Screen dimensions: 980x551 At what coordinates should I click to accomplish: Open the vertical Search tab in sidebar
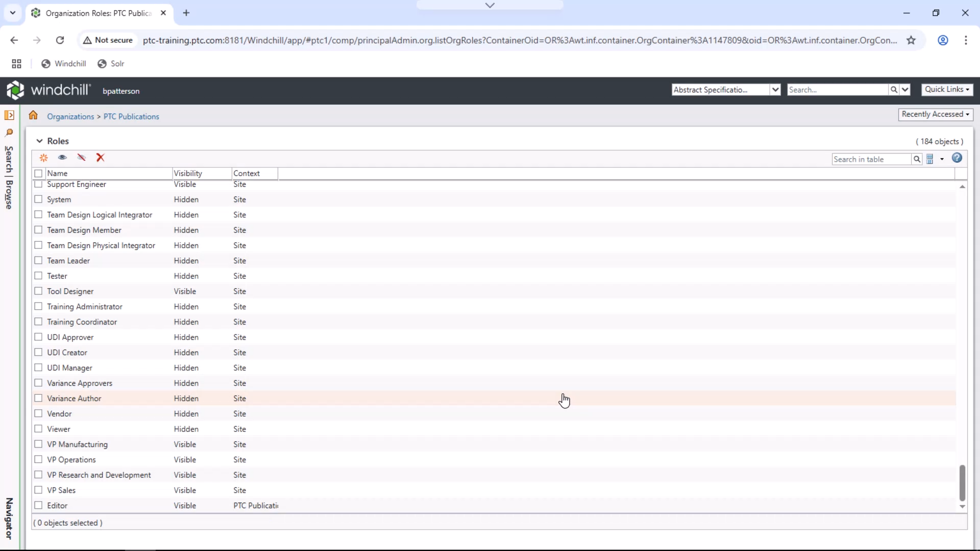coord(9,160)
